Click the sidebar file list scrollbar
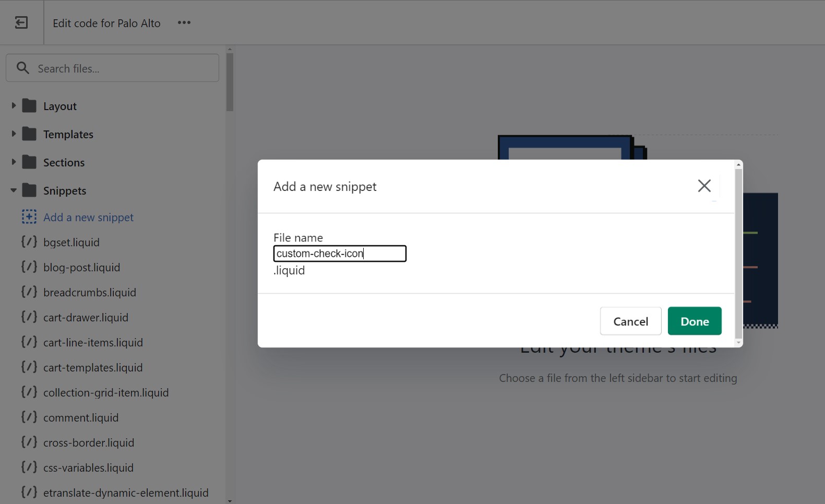This screenshot has width=825, height=504. click(230, 82)
